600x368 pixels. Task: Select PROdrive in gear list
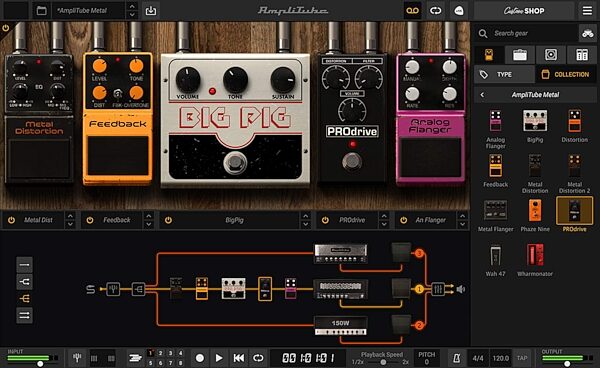[x=574, y=215]
